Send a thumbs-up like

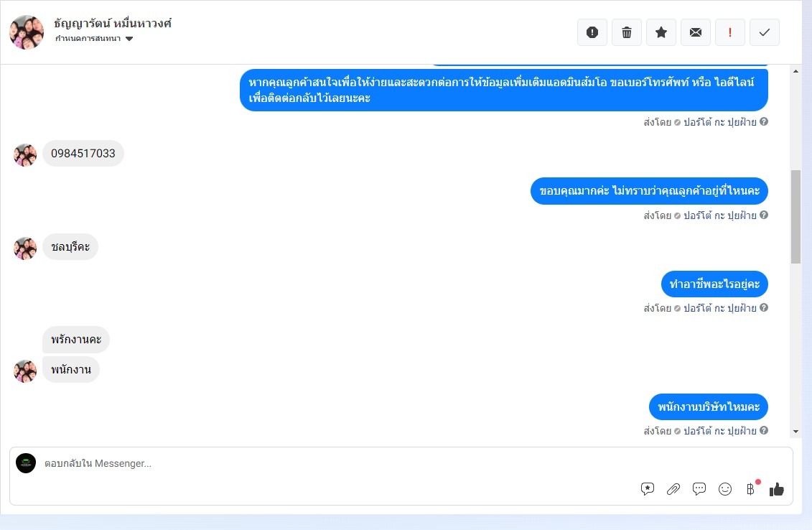tap(776, 489)
